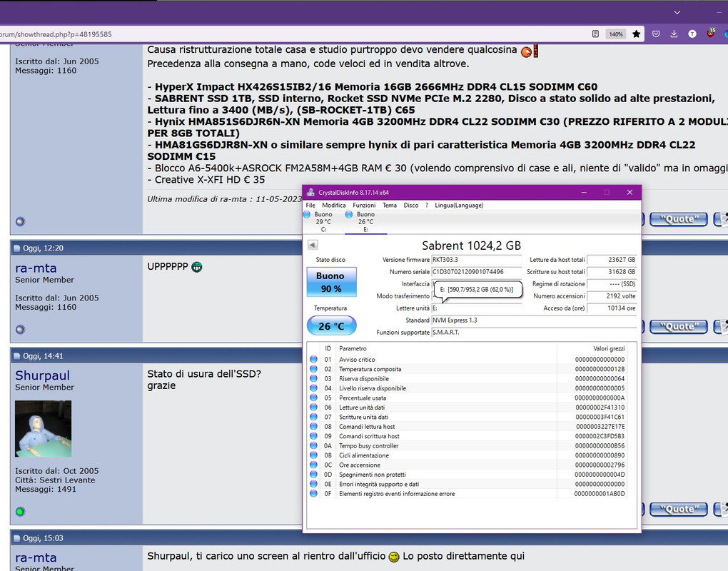The height and width of the screenshot is (571, 728).
Task: Click the serial number field
Action: pyautogui.click(x=476, y=272)
